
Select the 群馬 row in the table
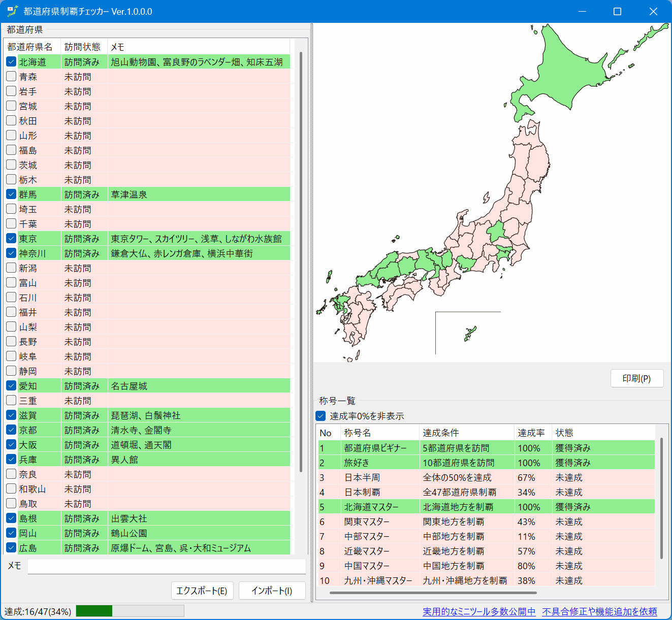tap(152, 194)
